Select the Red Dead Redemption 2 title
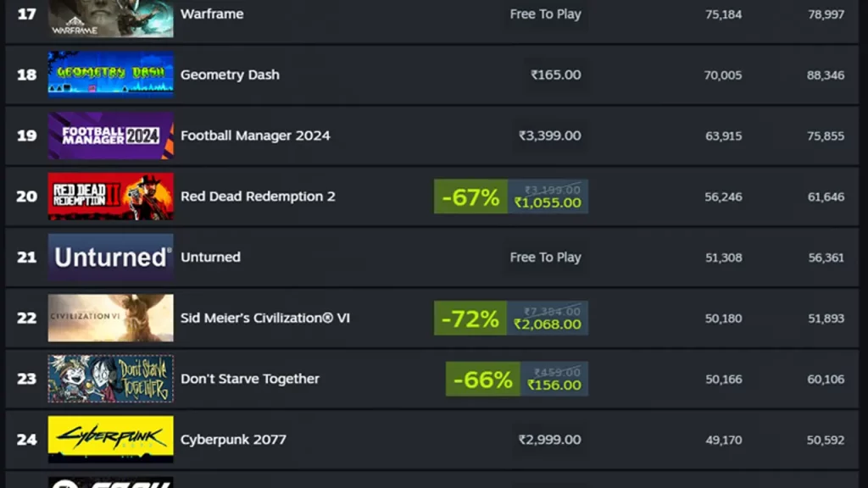This screenshot has height=488, width=868. tap(258, 196)
